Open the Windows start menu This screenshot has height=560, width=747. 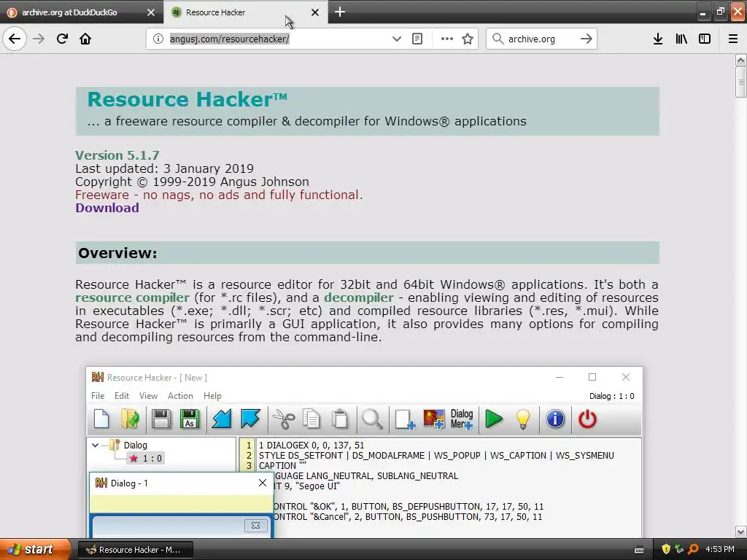[x=34, y=549]
